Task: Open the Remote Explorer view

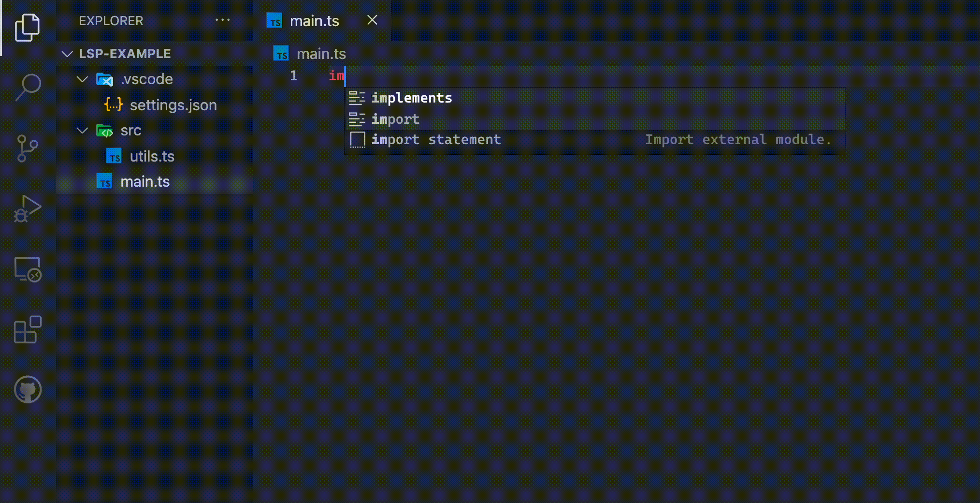Action: 28,269
